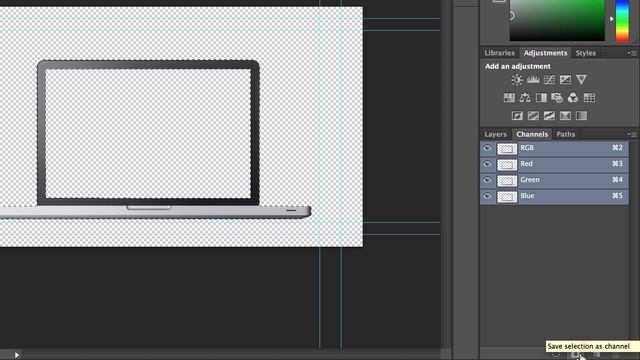Toggle visibility of the Red channel
Image resolution: width=640 pixels, height=360 pixels.
click(487, 164)
